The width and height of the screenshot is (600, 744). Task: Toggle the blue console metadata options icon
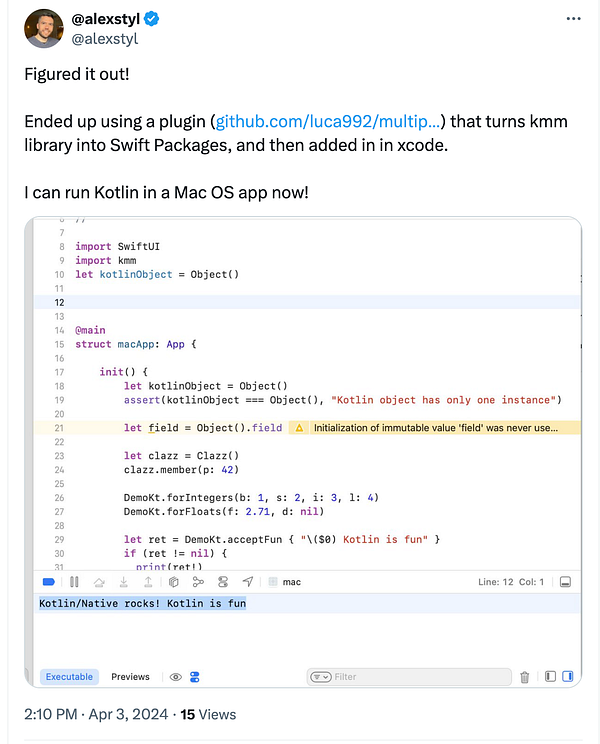click(x=194, y=677)
